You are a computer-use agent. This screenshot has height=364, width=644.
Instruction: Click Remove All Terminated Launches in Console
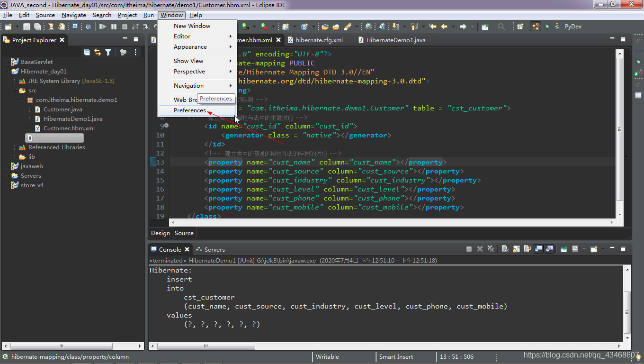tap(491, 249)
